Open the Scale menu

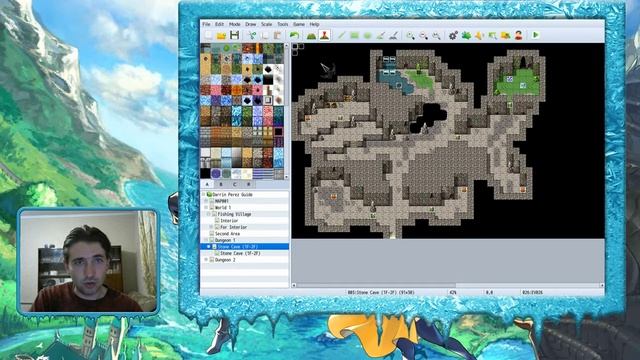(267, 24)
